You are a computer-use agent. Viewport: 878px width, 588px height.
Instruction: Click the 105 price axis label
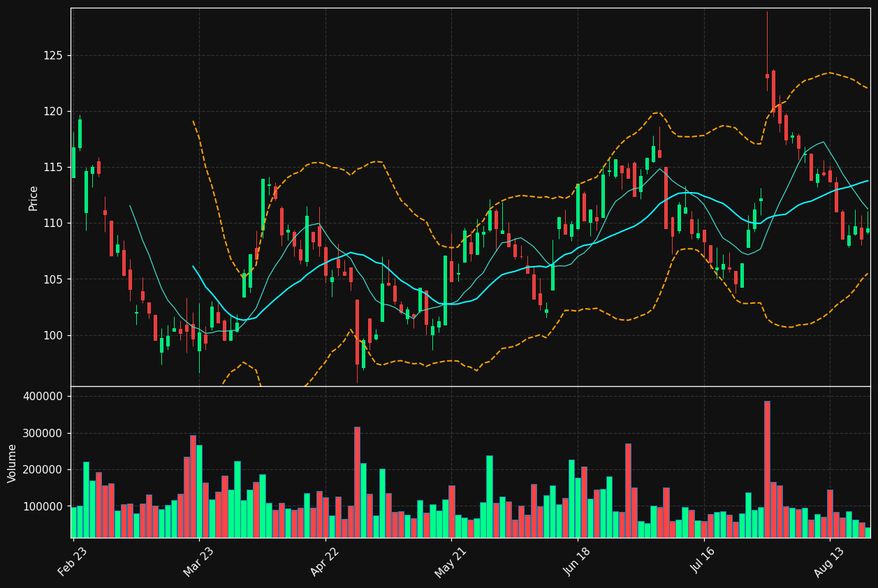point(53,279)
